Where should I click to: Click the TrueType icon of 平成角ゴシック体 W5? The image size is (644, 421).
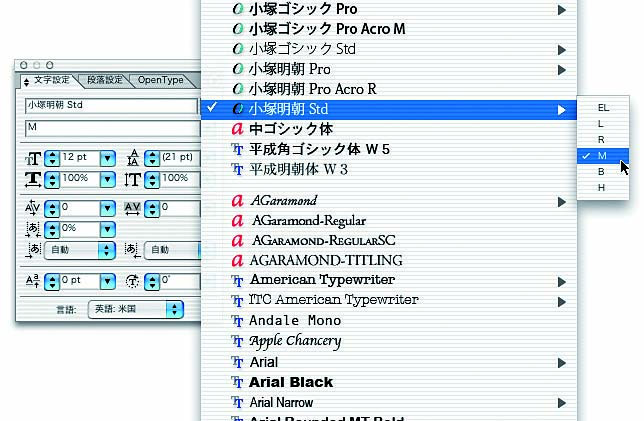[237, 150]
